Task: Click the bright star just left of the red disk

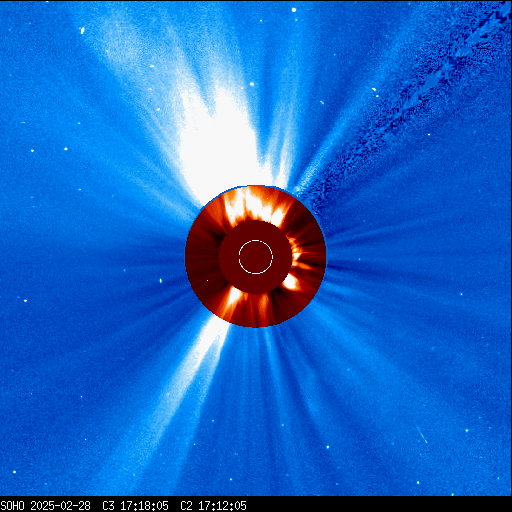Action: 161,281
